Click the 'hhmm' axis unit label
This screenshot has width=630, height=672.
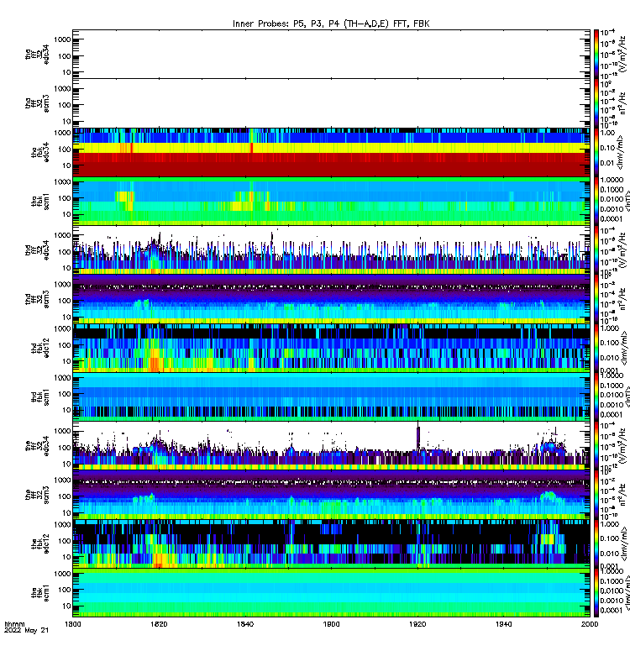pyautogui.click(x=14, y=624)
